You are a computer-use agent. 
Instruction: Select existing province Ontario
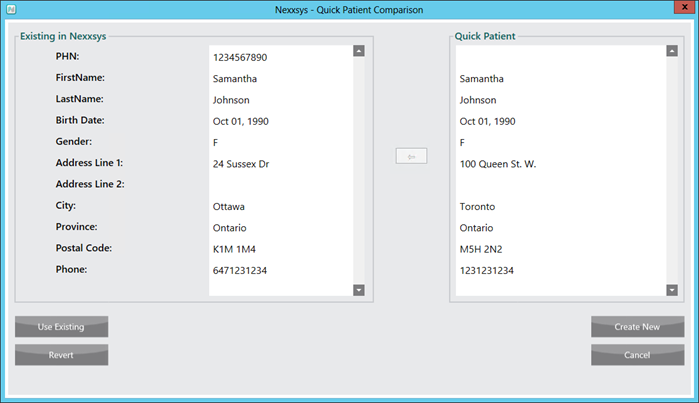tap(230, 228)
